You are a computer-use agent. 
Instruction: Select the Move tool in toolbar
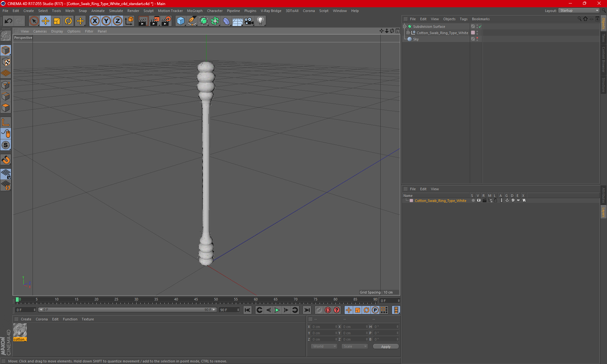point(46,21)
